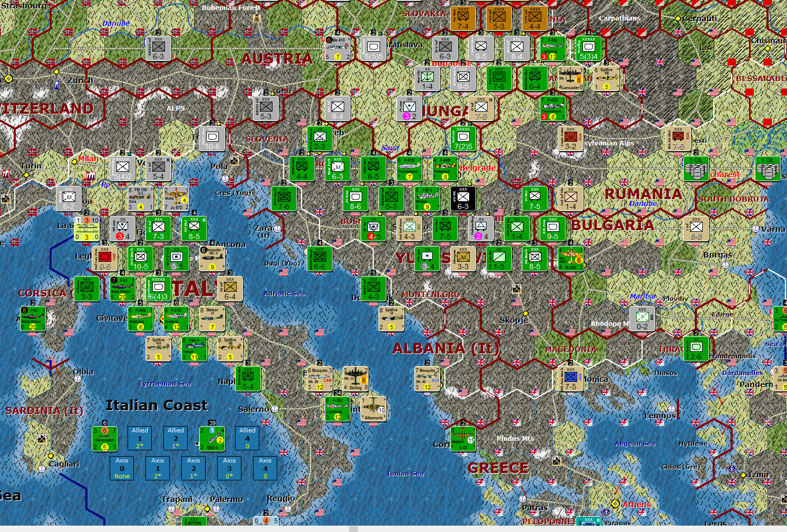Click the Axis 4 sea box

tap(265, 468)
